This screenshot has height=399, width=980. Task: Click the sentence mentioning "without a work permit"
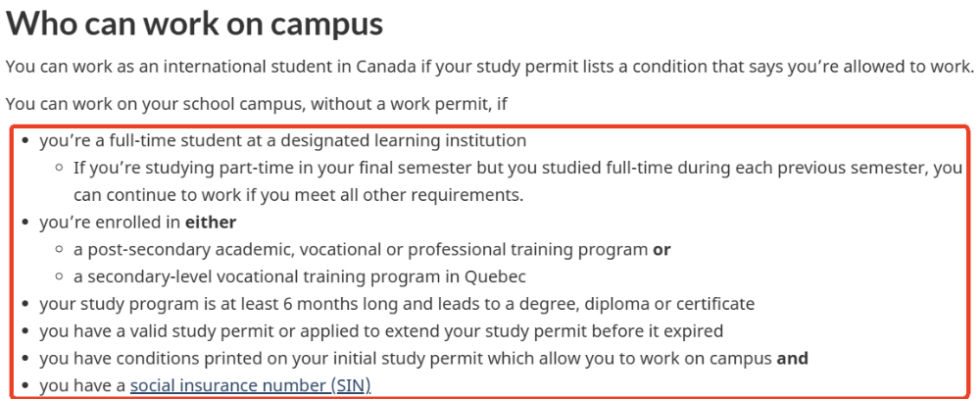(256, 102)
